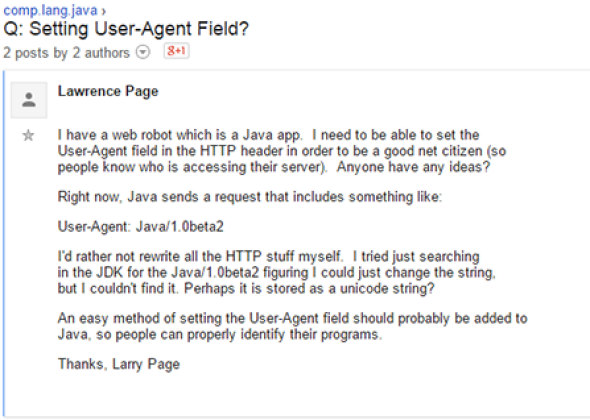Click the sentence starting 'Right now, Java sends'

click(250, 197)
